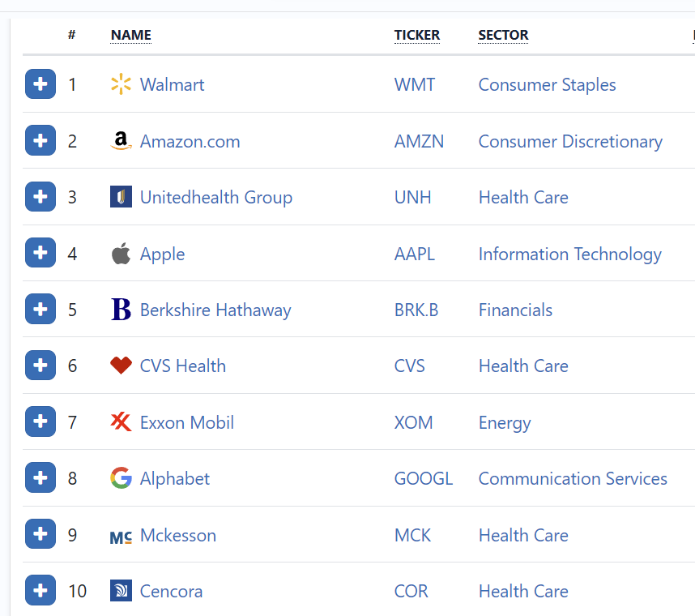Sort table by TICKER column header
Screen dimensions: 695x616
click(x=417, y=35)
